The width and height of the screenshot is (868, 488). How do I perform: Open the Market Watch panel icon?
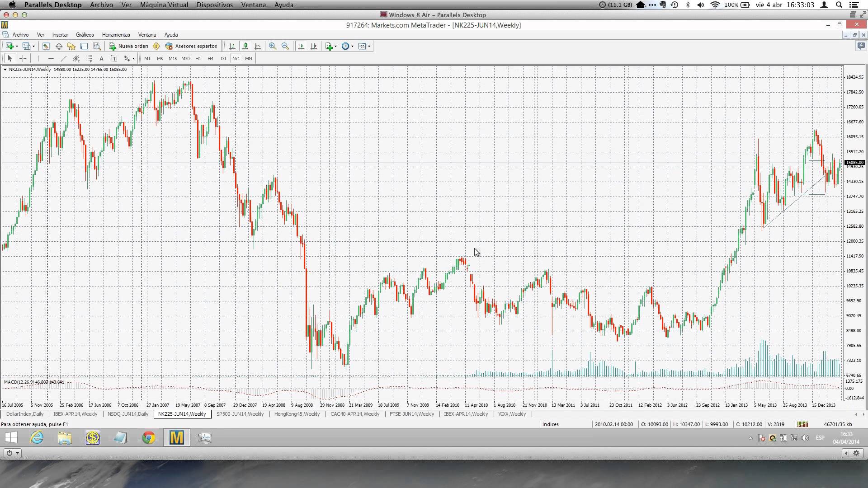click(x=46, y=46)
